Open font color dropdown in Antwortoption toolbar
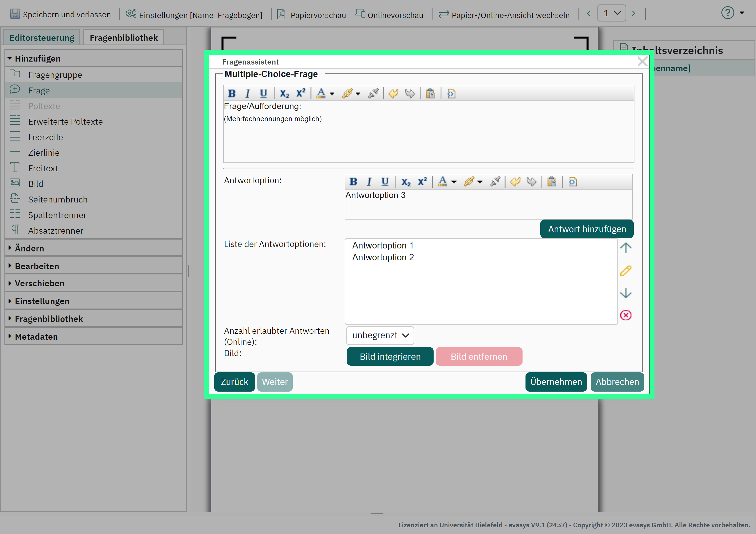Viewport: 756px width, 534px height. (454, 182)
